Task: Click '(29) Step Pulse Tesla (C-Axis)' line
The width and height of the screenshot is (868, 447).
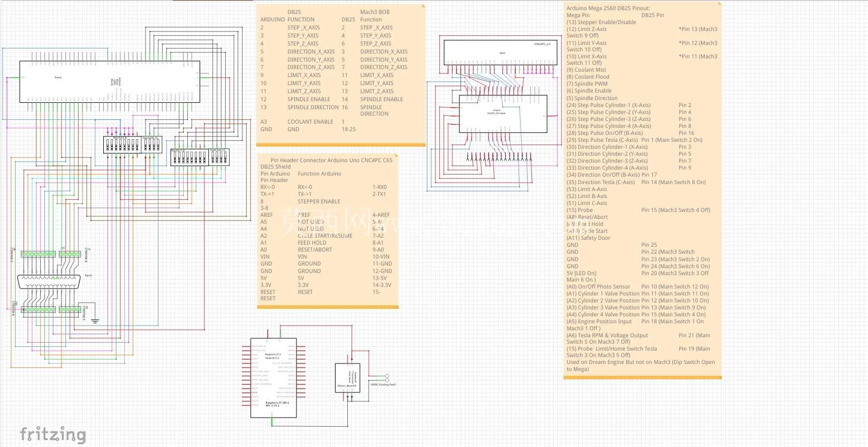Action: [602, 140]
